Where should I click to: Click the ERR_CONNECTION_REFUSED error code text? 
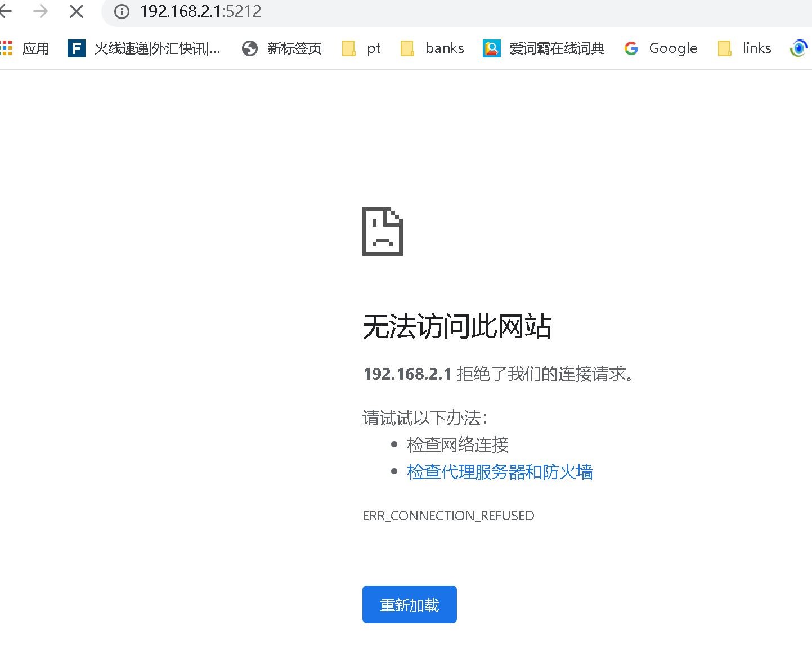[x=448, y=516]
